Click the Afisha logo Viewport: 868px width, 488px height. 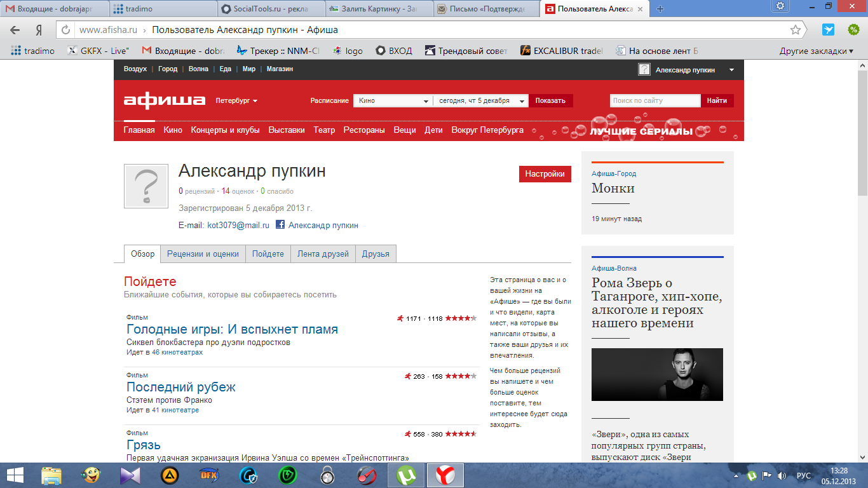[x=165, y=100]
